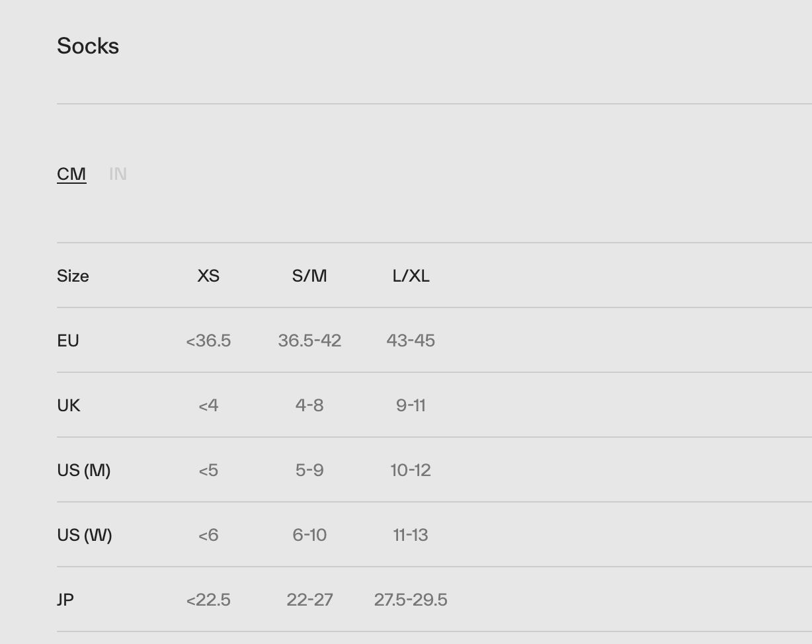Viewport: 812px width, 644px height.
Task: Click the S/M column header
Action: coord(309,276)
